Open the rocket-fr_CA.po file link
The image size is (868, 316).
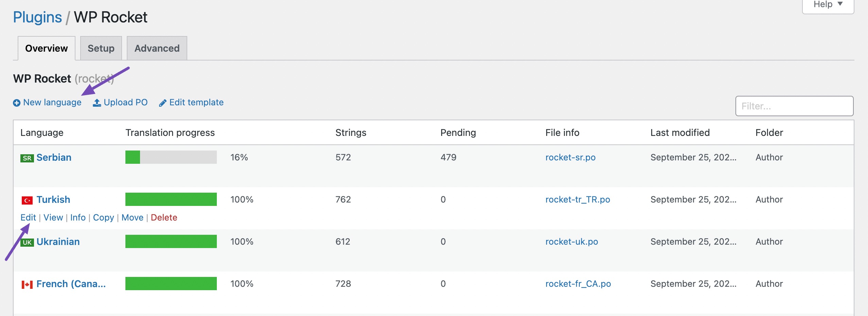click(x=578, y=284)
